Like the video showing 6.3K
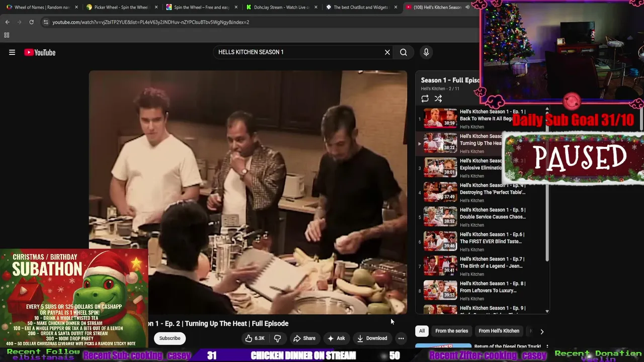The image size is (644, 362). [255, 338]
